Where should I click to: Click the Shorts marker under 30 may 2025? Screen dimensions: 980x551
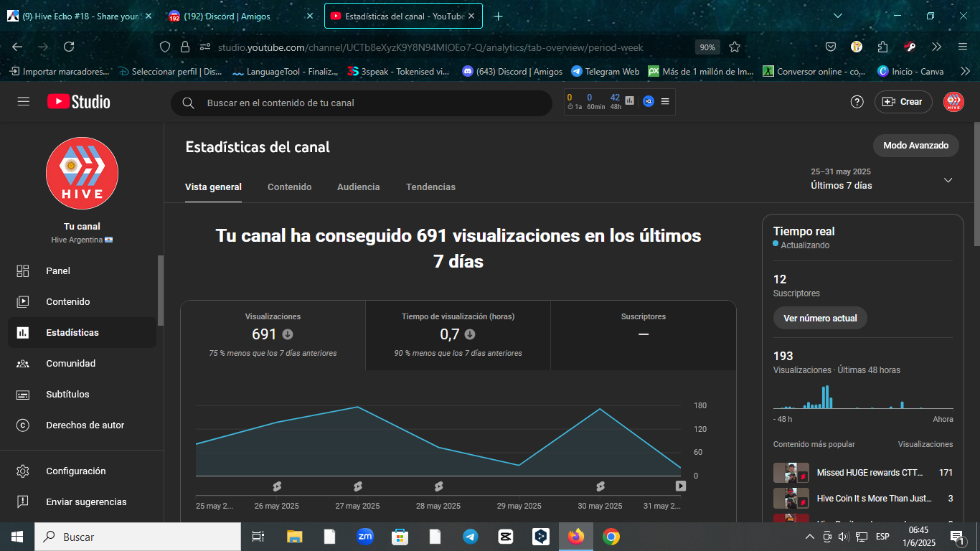pyautogui.click(x=600, y=486)
